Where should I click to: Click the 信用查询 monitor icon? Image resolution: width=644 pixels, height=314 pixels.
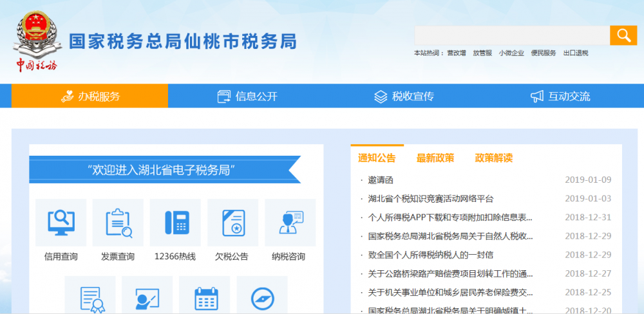pyautogui.click(x=61, y=223)
